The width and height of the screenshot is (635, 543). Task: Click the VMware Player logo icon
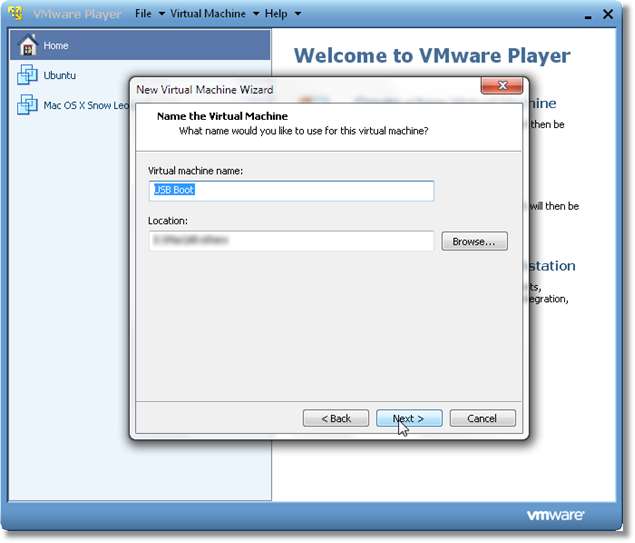click(x=16, y=13)
